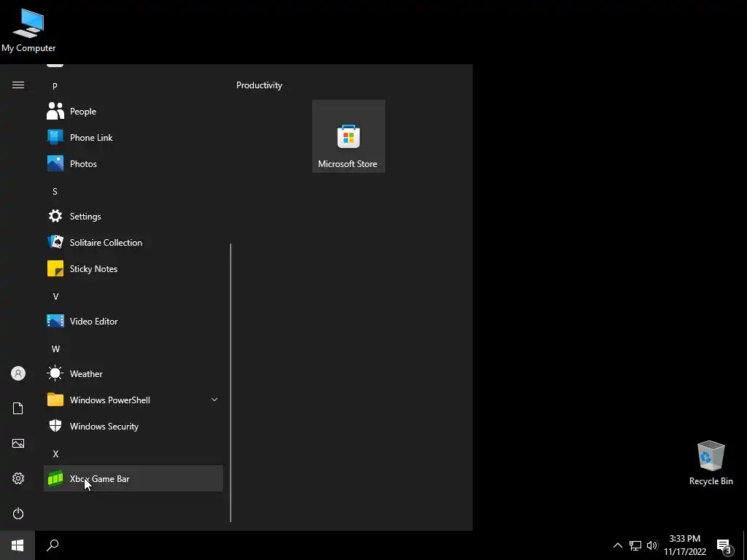Click the Windows PowerShell folder icon
Image resolution: width=747 pixels, height=560 pixels.
[55, 400]
